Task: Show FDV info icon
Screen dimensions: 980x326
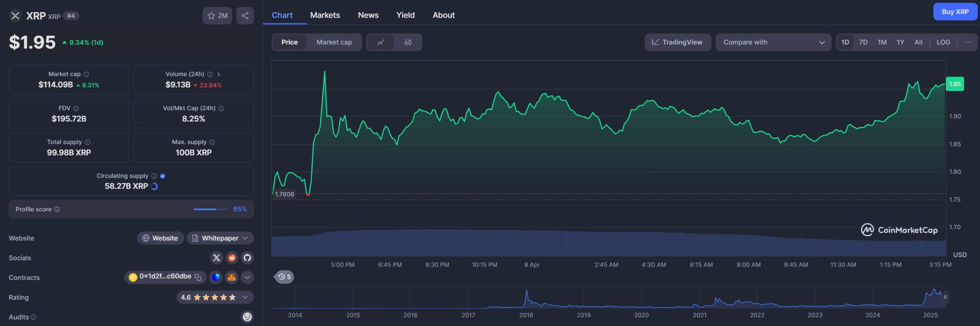Action: (76, 108)
